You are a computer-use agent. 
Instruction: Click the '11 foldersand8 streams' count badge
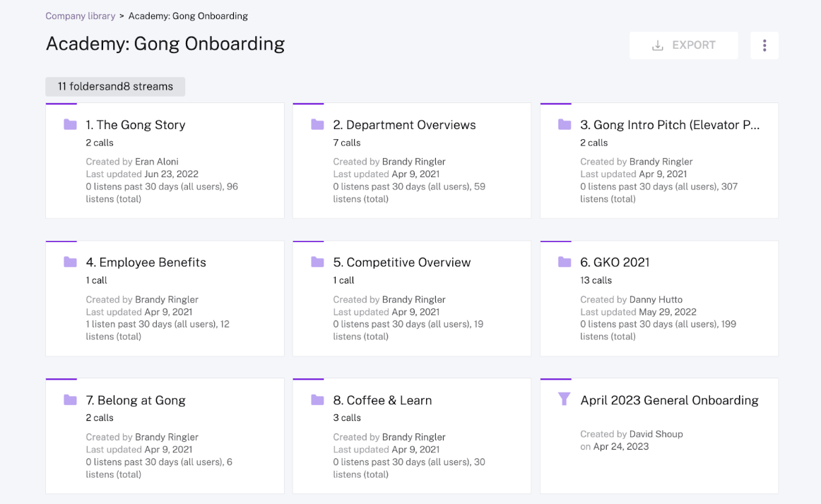pyautogui.click(x=115, y=86)
